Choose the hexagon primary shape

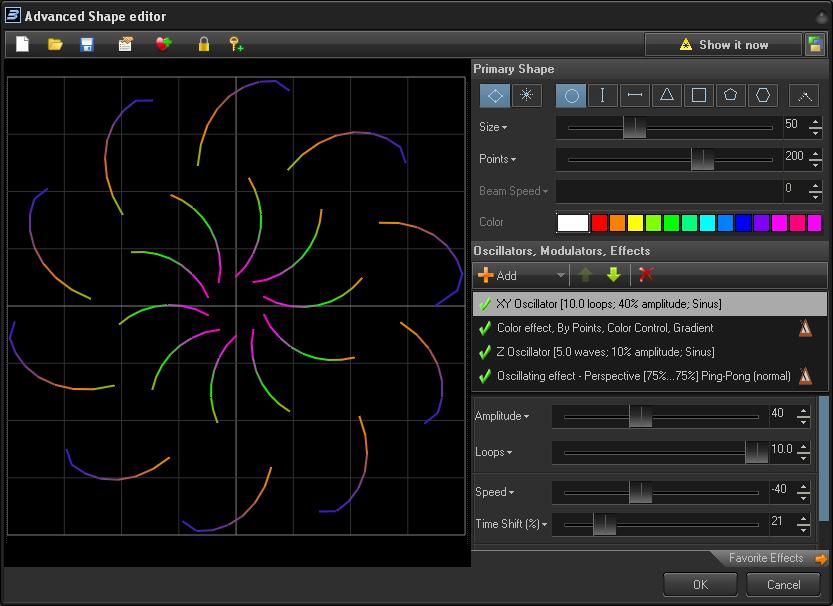pyautogui.click(x=763, y=95)
